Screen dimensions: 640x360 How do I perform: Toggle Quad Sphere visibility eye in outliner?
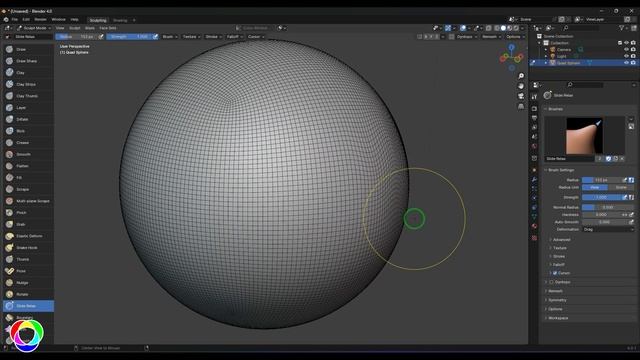(626, 63)
